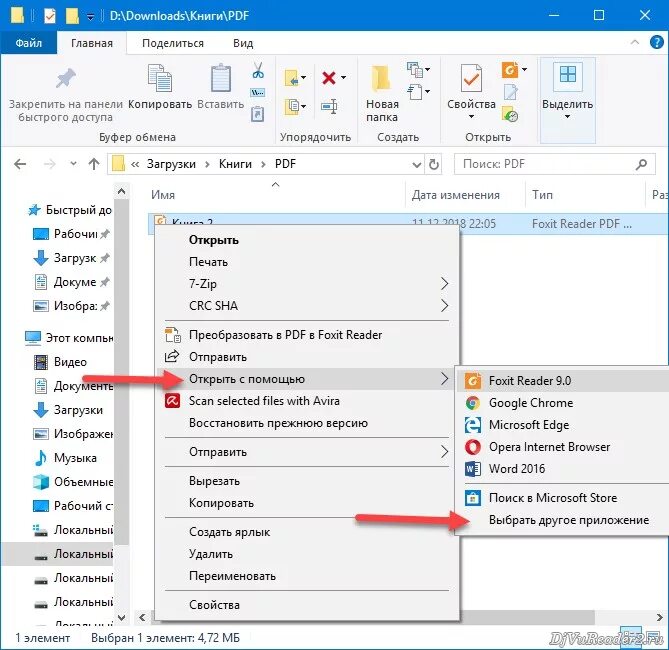Image resolution: width=669 pixels, height=650 pixels.
Task: Open with Opera Internet Browser
Action: (562, 447)
